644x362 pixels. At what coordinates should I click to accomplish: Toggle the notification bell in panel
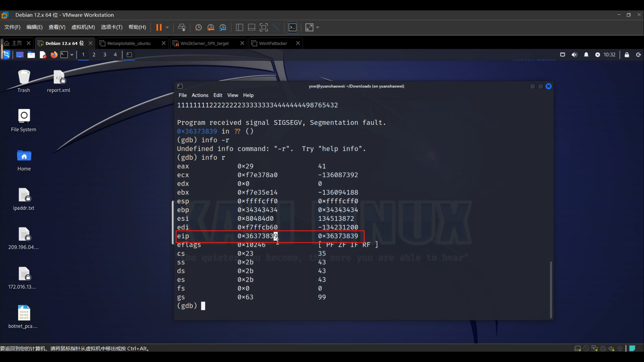coord(586,55)
